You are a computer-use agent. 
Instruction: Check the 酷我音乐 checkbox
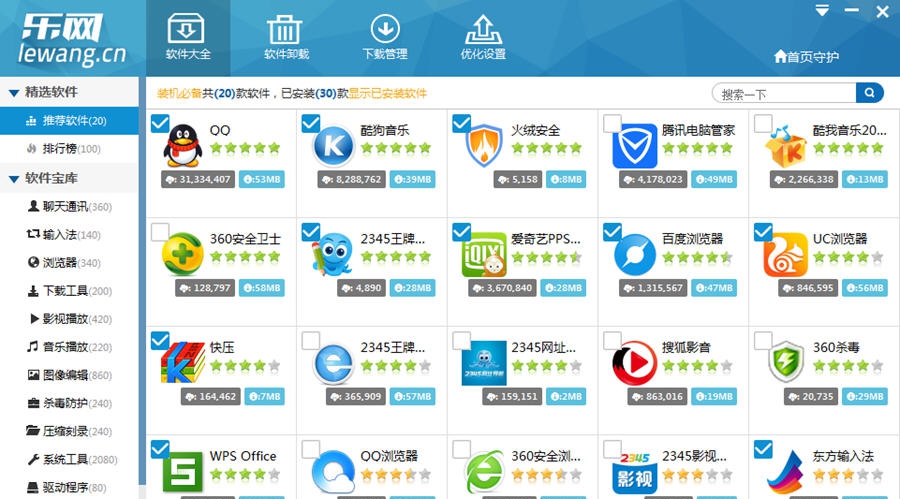(763, 123)
